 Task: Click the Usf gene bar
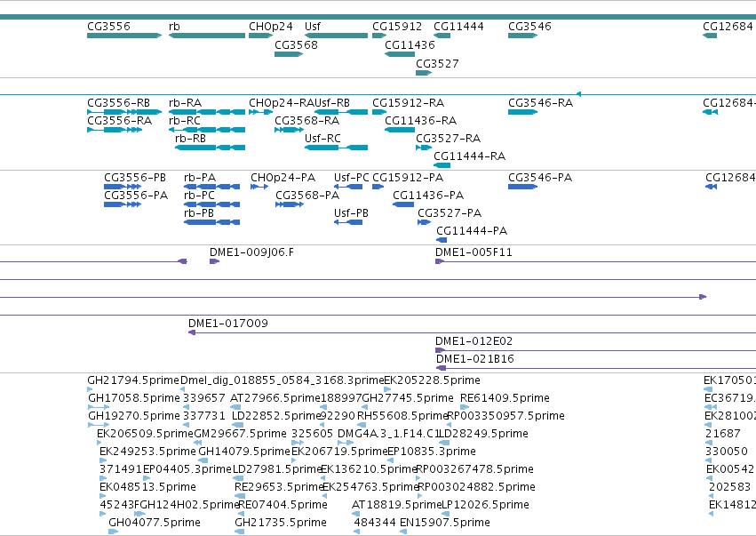tap(336, 36)
